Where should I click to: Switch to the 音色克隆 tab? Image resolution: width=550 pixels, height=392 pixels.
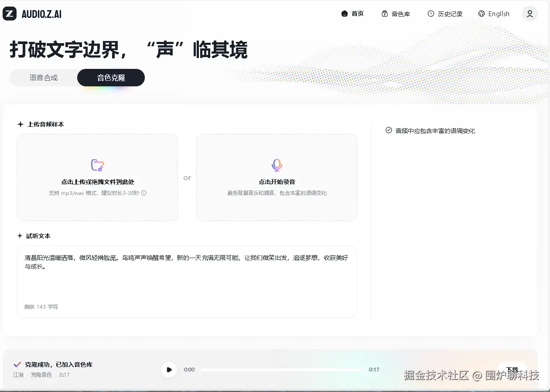pyautogui.click(x=111, y=77)
